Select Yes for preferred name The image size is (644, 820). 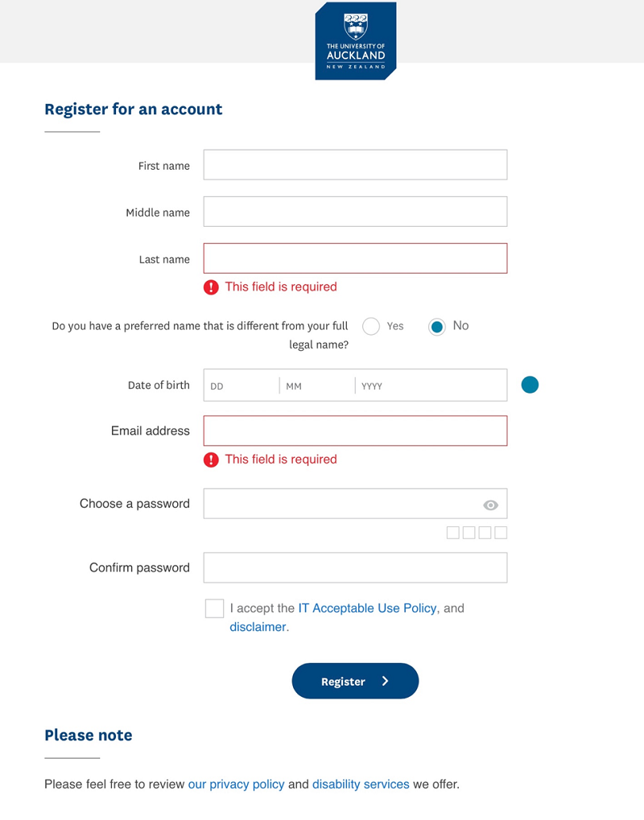[371, 326]
